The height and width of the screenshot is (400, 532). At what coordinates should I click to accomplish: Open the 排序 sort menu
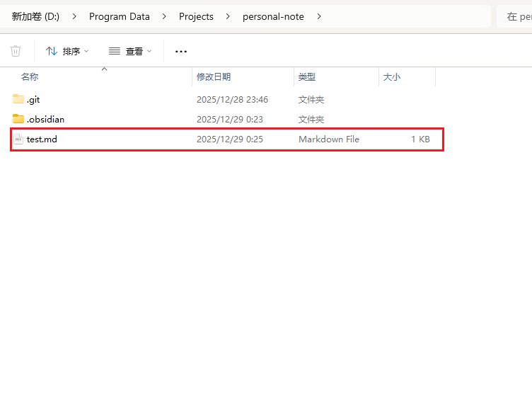tap(67, 51)
